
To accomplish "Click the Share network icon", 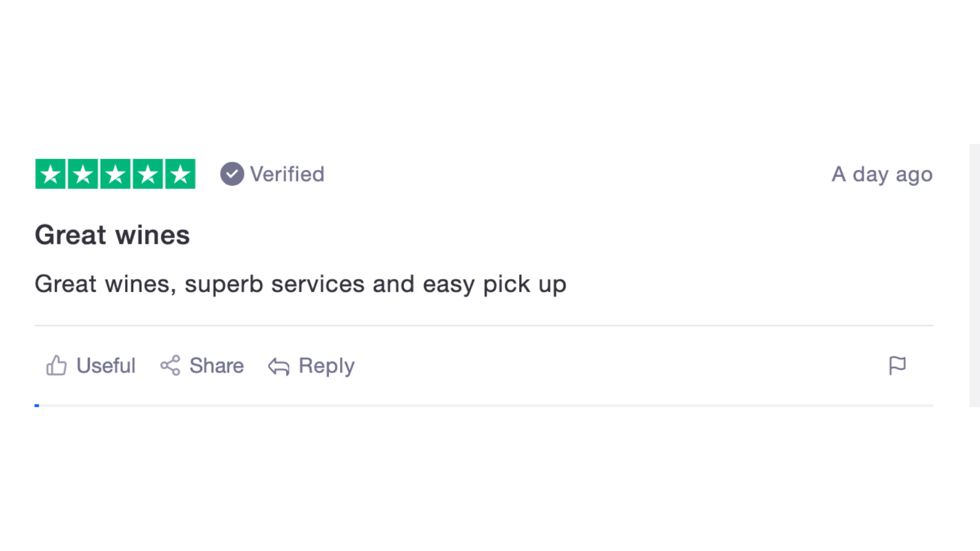I will [170, 365].
